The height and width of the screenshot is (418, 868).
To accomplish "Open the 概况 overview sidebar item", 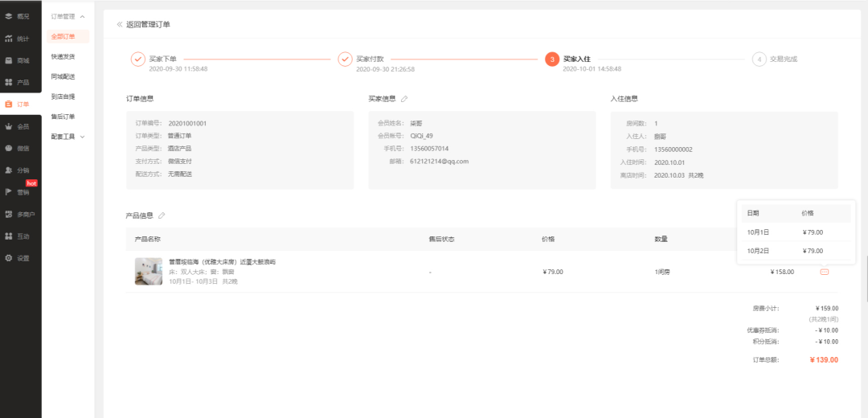I will 18,16.
